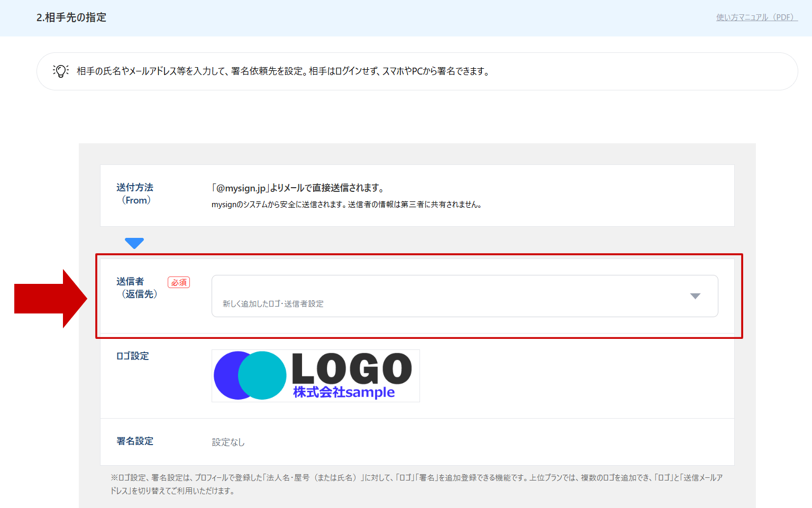Click the 署名設定 row label
The width and height of the screenshot is (812, 508).
pyautogui.click(x=134, y=441)
